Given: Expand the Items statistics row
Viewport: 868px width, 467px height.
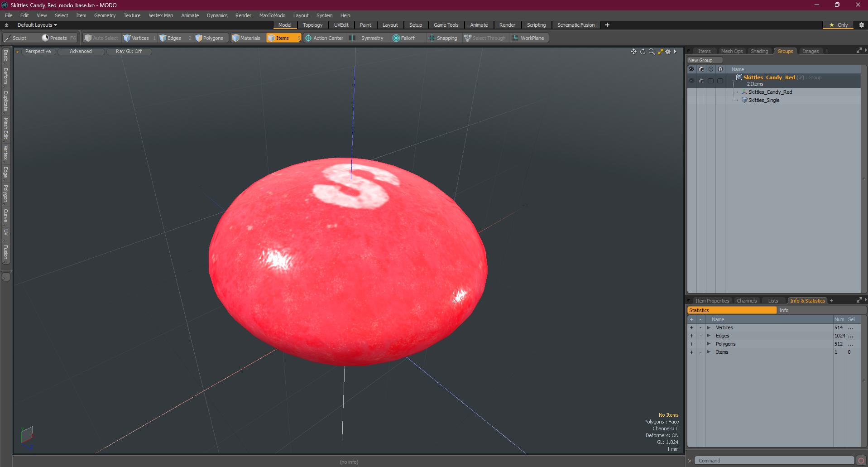Looking at the screenshot, I should pyautogui.click(x=709, y=352).
